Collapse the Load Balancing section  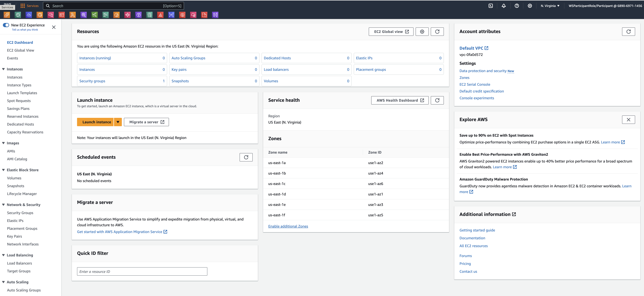[4, 255]
